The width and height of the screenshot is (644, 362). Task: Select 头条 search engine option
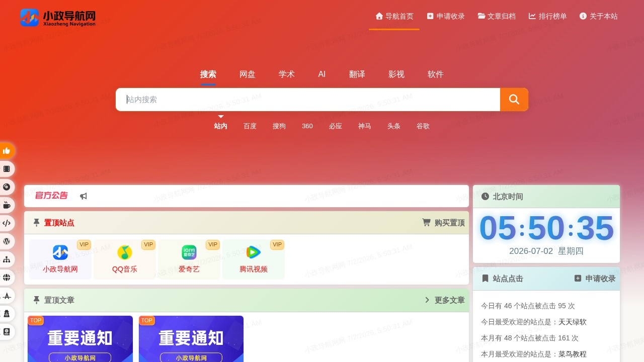tap(394, 126)
